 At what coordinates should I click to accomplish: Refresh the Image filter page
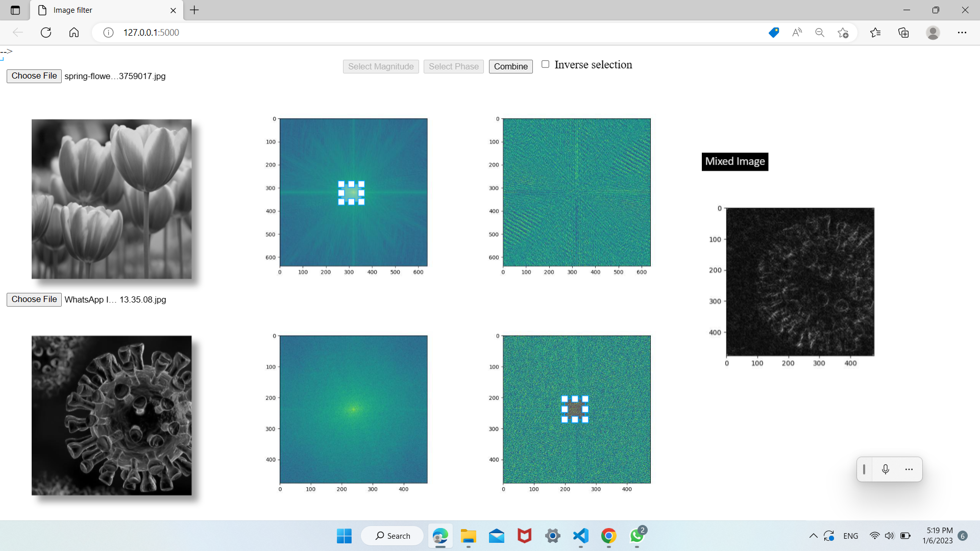46,32
